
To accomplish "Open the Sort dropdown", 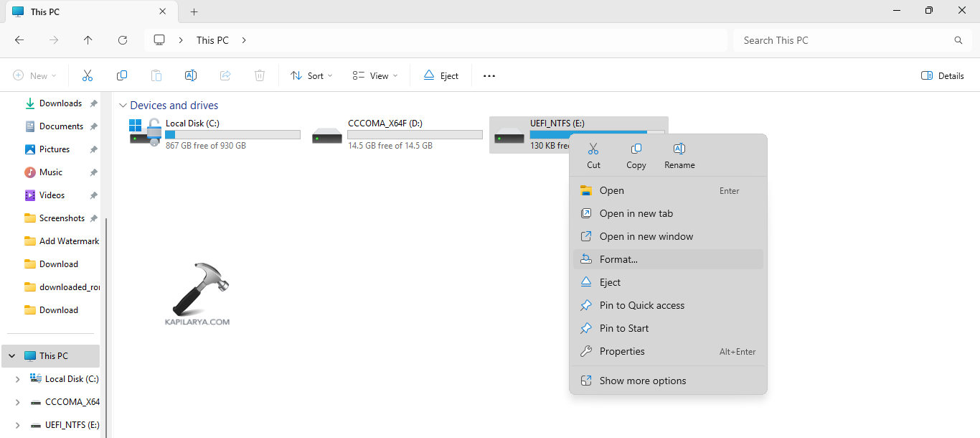I will point(311,75).
